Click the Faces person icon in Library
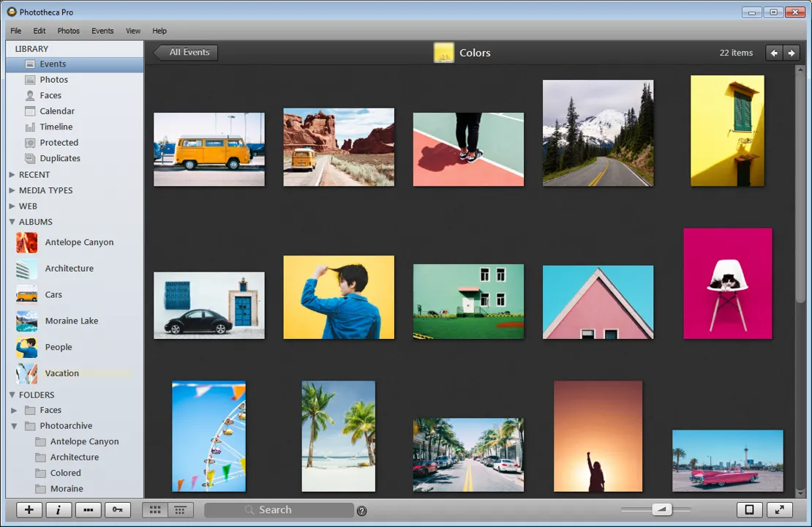This screenshot has height=527, width=812. click(30, 95)
